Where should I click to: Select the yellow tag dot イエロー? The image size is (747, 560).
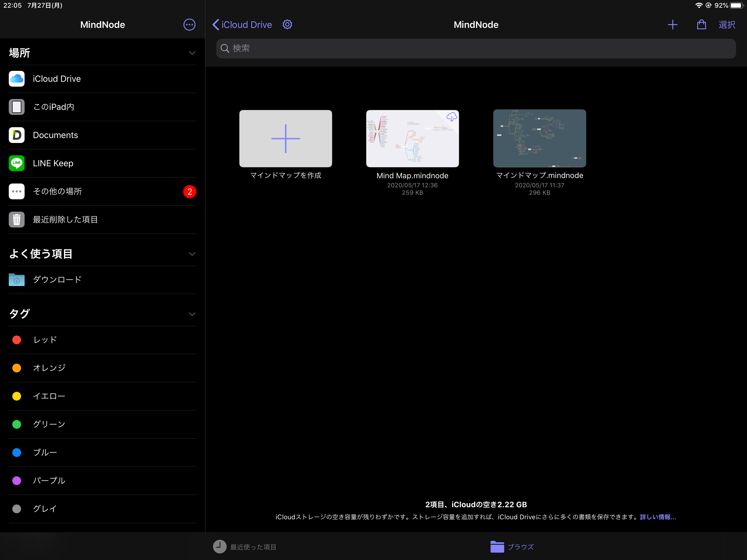17,396
